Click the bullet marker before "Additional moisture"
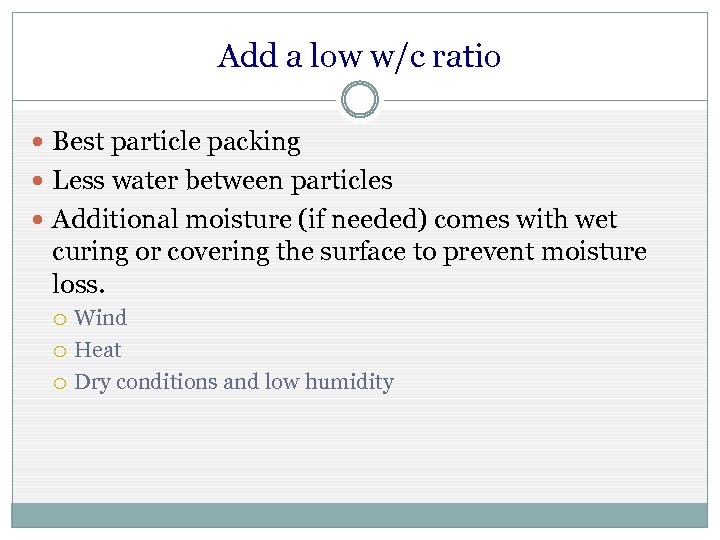The width and height of the screenshot is (720, 540). point(38,220)
